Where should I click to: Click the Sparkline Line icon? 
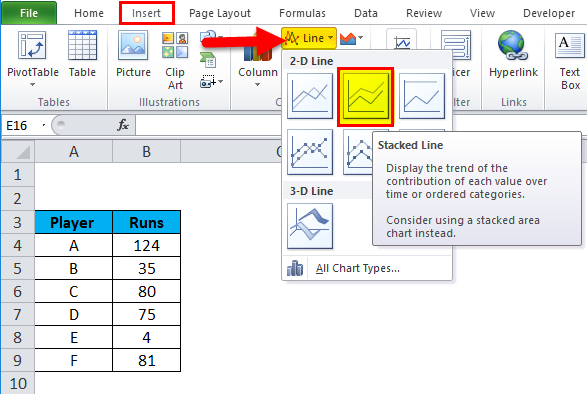click(402, 42)
